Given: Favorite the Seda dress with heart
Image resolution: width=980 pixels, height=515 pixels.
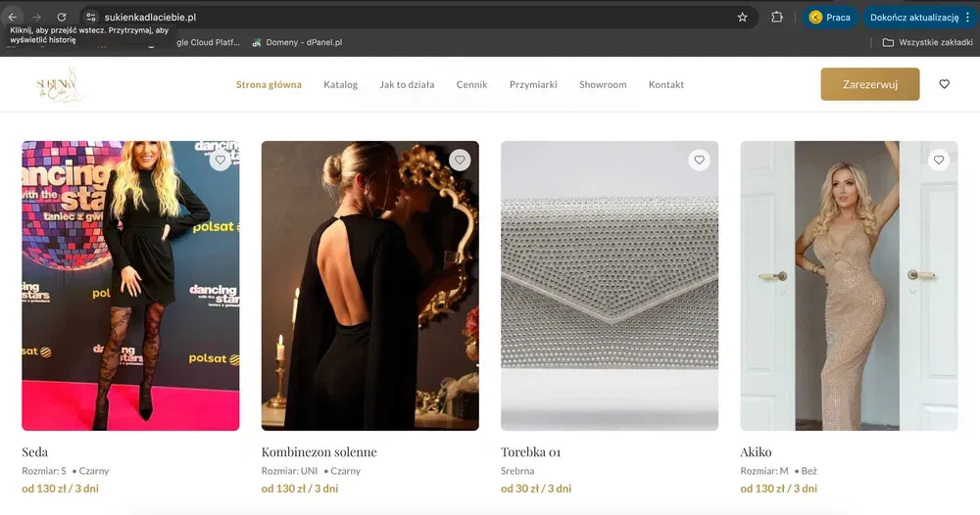Looking at the screenshot, I should coord(220,160).
